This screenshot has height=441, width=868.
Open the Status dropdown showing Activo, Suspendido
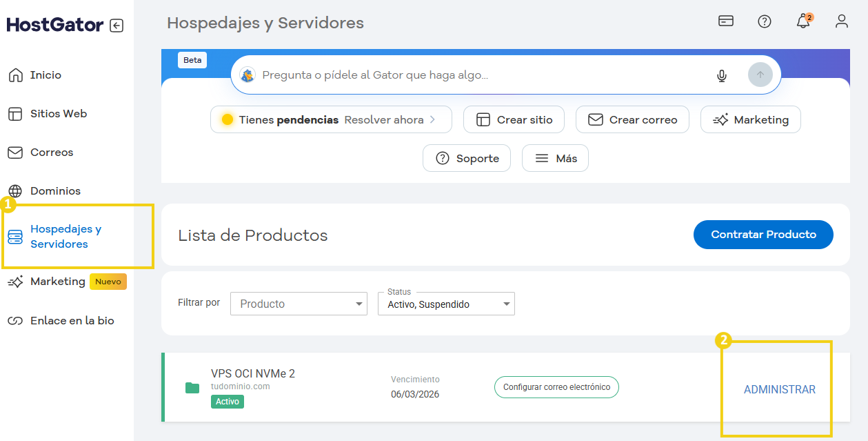pos(445,304)
